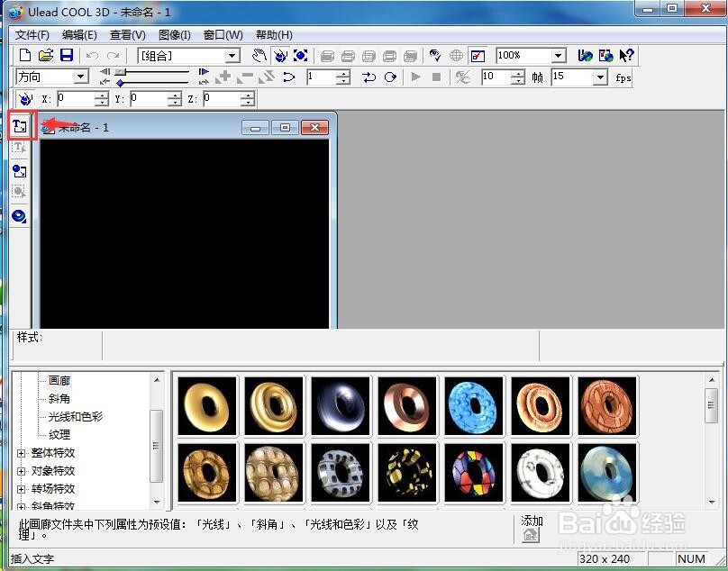The height and width of the screenshot is (571, 728).
Task: Click the Edit graphic tool
Action: coord(20,192)
